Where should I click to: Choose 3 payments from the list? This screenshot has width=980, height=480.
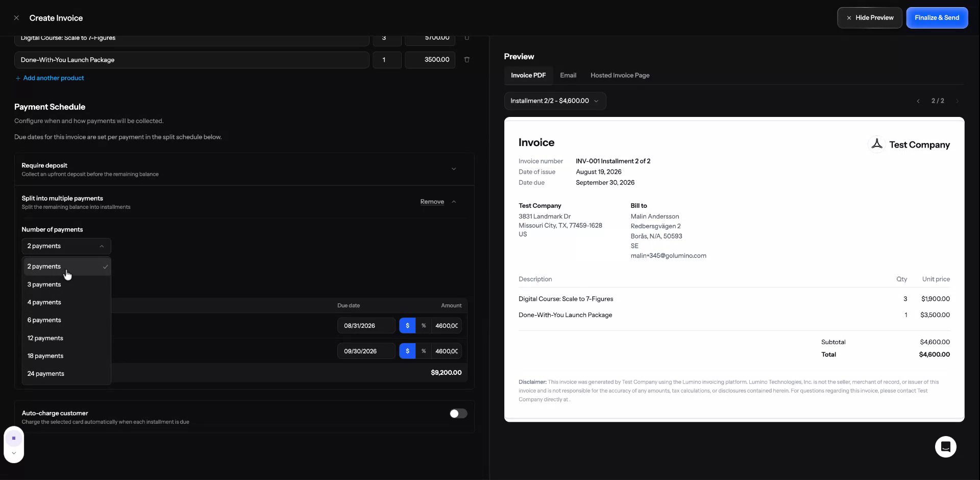[66, 284]
